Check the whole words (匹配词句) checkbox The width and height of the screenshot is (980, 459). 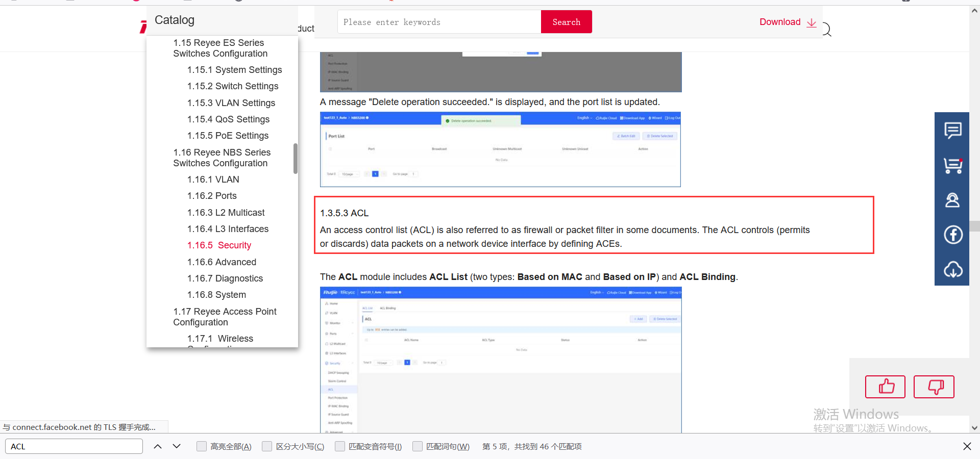418,446
